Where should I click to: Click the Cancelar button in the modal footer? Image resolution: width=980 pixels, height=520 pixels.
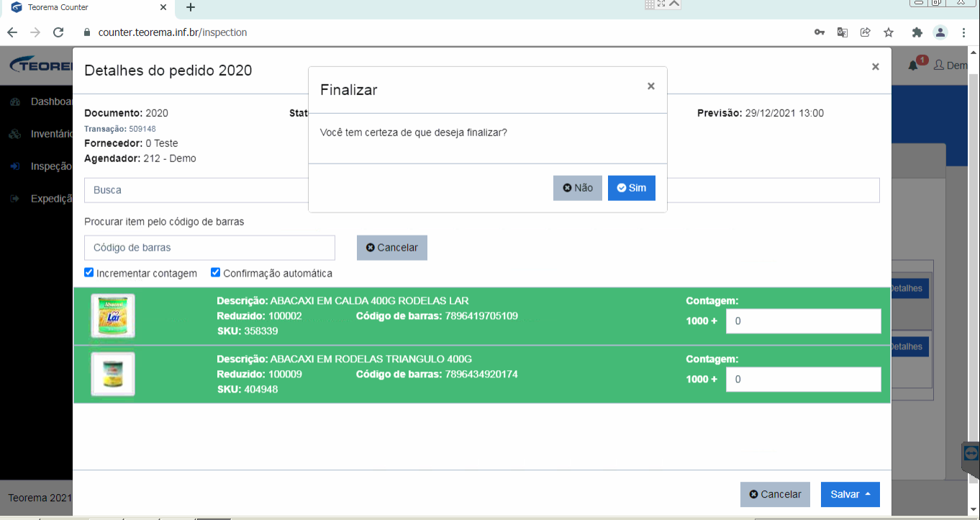tap(775, 495)
